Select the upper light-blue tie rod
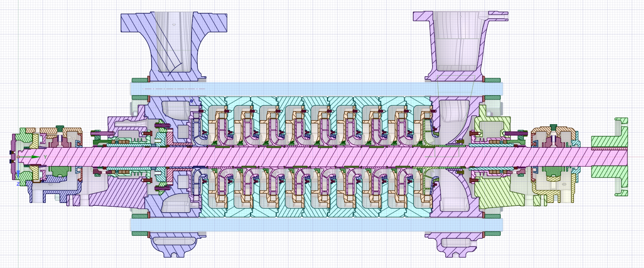The width and height of the screenshot is (644, 268). point(317,89)
